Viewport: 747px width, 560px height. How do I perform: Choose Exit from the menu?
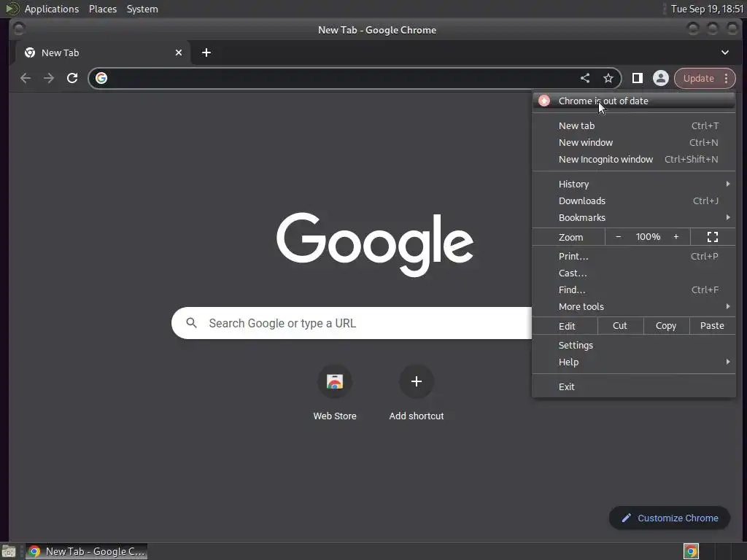coord(634,386)
